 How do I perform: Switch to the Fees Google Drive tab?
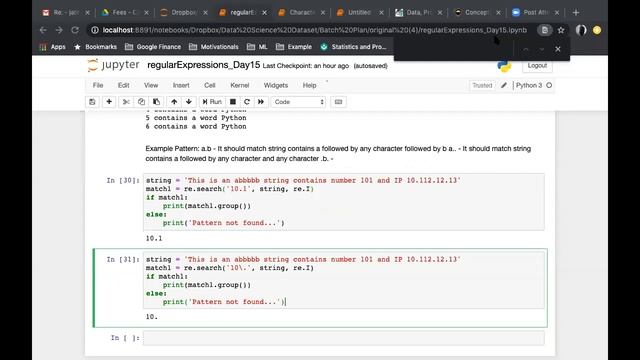tap(124, 13)
